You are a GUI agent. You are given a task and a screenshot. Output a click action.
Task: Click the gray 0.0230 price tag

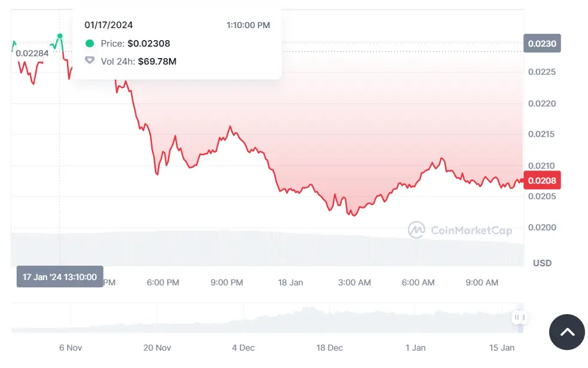click(x=541, y=44)
